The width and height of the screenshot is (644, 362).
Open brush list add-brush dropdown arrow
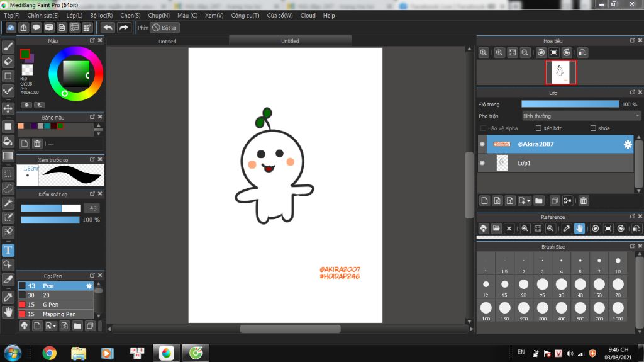(x=55, y=326)
